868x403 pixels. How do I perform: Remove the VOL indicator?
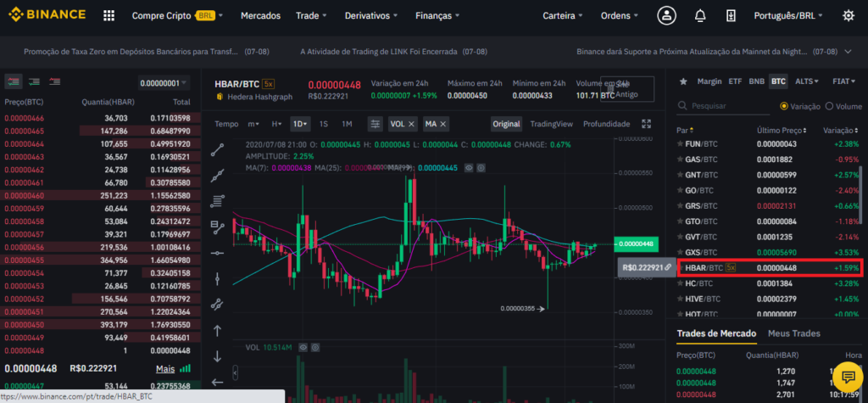411,124
